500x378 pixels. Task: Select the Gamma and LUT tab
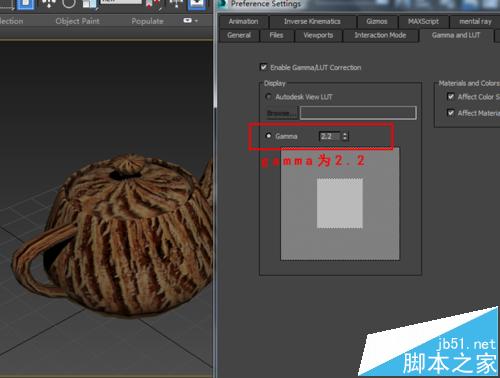[x=456, y=35]
